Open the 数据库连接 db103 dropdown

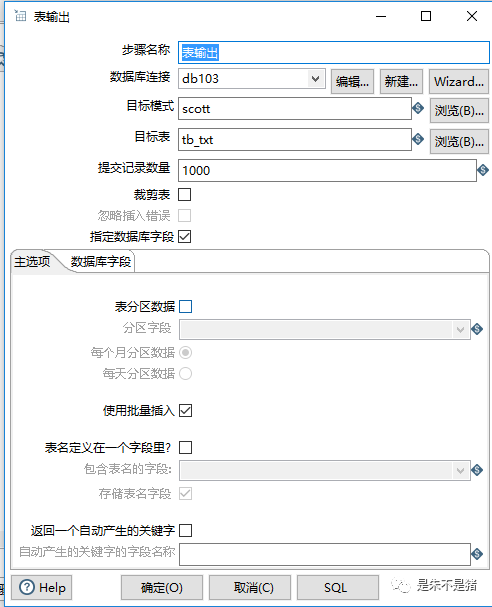click(x=252, y=79)
